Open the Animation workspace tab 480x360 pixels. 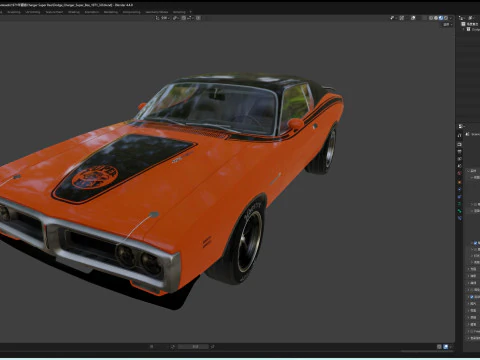point(92,12)
